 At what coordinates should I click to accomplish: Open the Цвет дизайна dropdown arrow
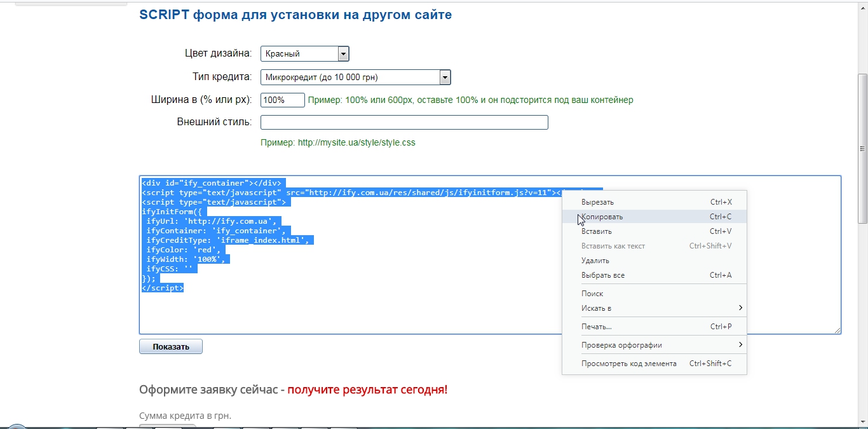click(x=343, y=54)
